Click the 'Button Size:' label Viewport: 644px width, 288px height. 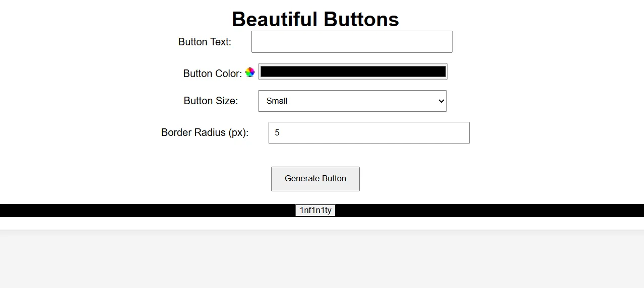coord(211,101)
